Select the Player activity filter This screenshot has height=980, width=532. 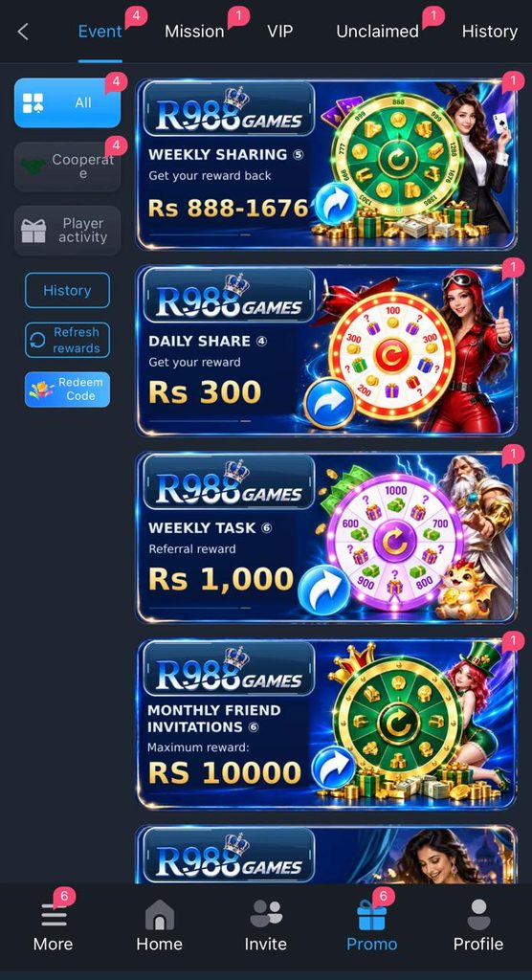(68, 230)
